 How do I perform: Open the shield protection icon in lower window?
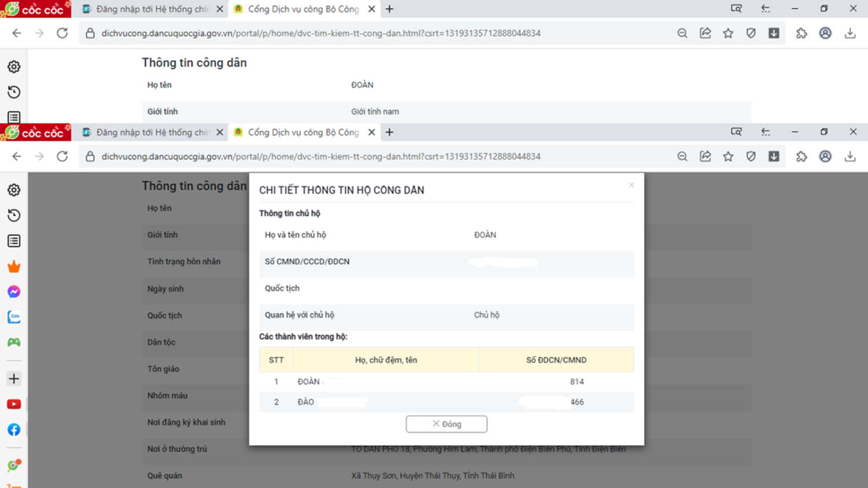(x=751, y=157)
